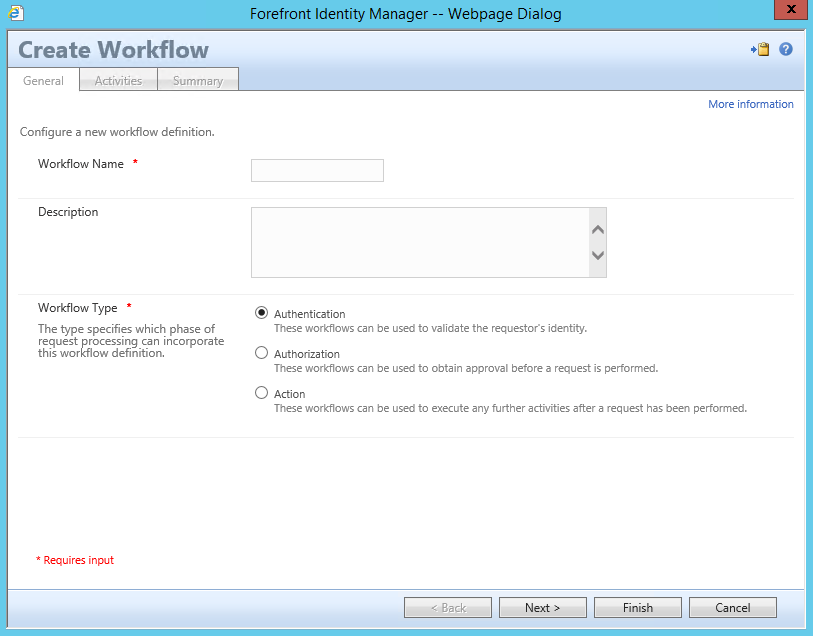Click the Action label text
This screenshot has width=813, height=636.
(x=289, y=394)
